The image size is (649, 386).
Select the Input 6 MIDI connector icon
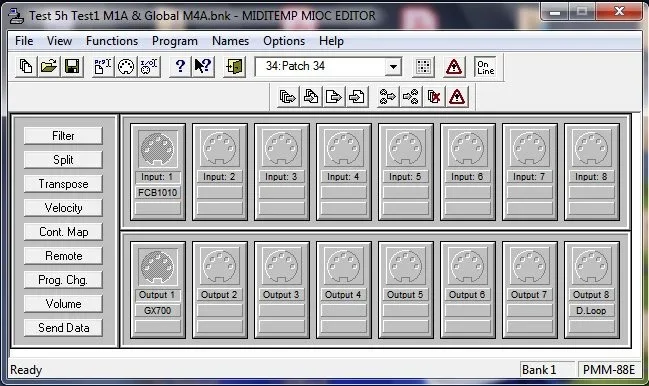tap(468, 149)
